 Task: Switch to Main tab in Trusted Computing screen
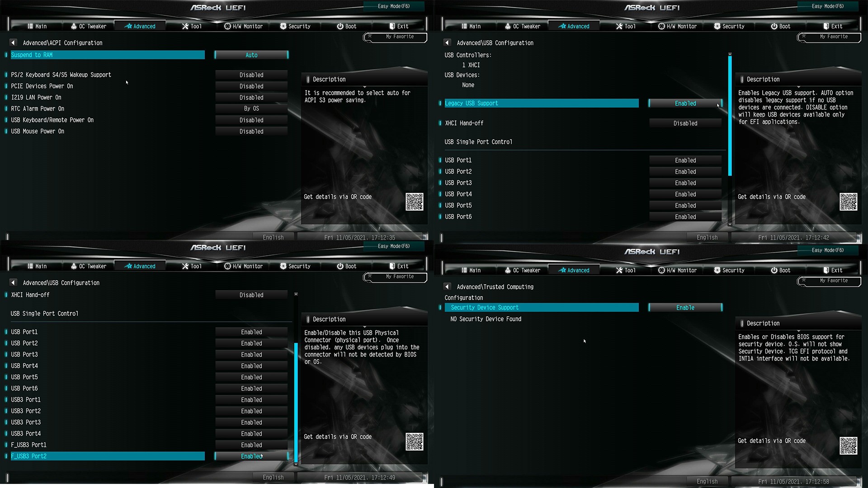[x=471, y=270]
